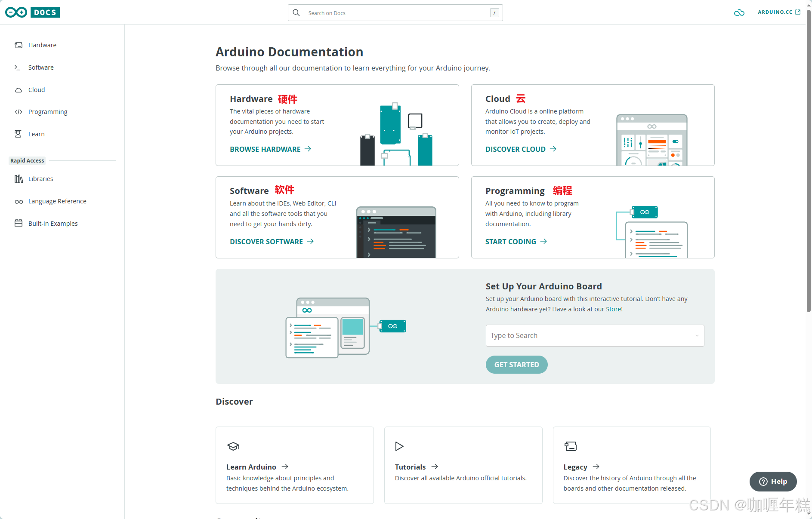
Task: Click the arrow next to Tutorials
Action: pos(435,467)
